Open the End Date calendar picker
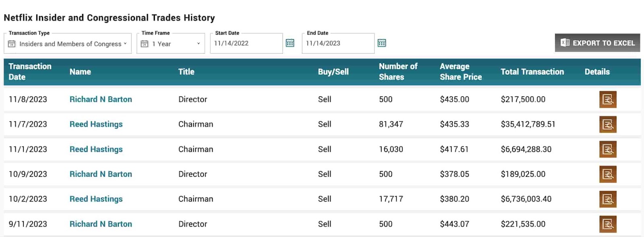 point(382,43)
